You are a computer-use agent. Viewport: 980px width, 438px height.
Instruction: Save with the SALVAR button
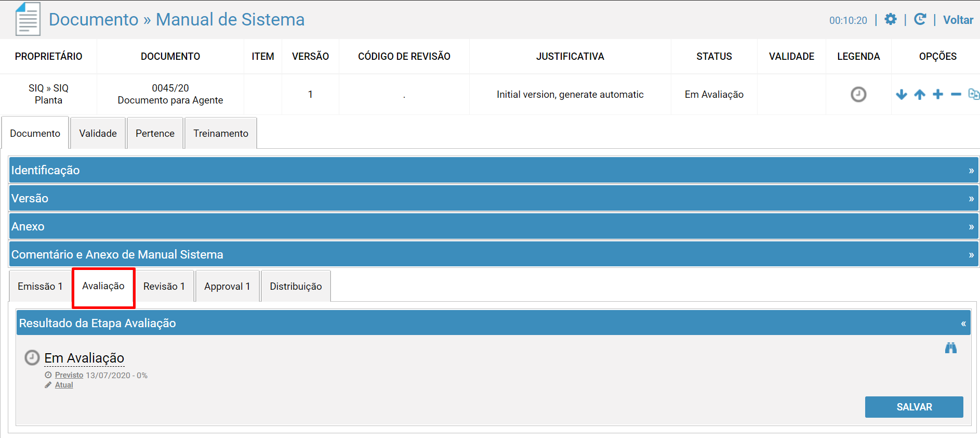[914, 407]
